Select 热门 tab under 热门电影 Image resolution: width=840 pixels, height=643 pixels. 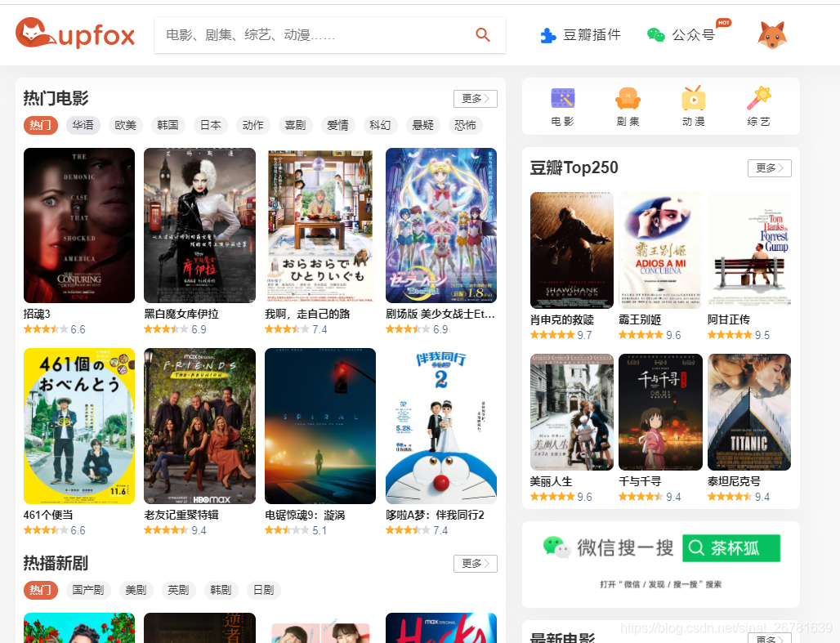(40, 125)
